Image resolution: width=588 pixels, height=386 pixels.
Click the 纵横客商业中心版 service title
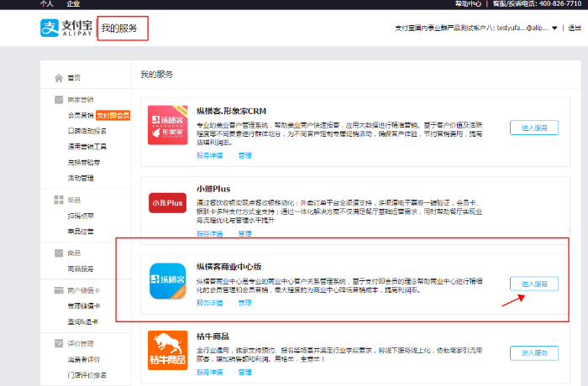pos(228,267)
